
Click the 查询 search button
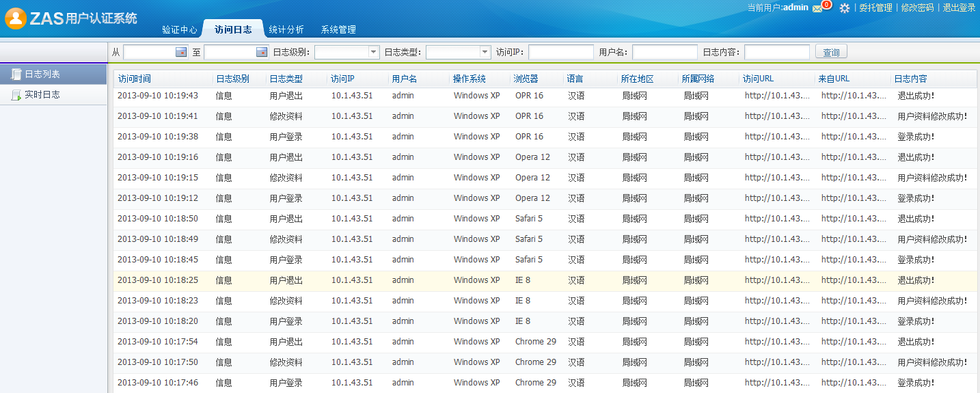tap(831, 52)
